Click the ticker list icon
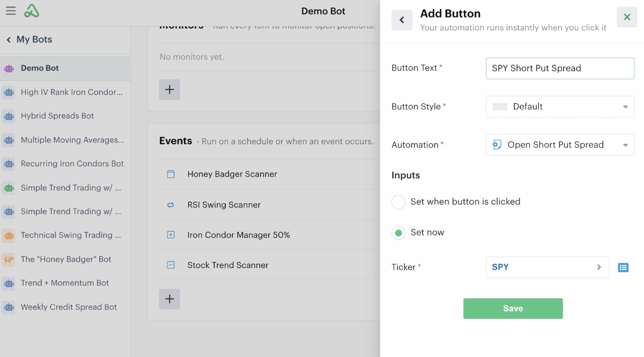 (623, 268)
